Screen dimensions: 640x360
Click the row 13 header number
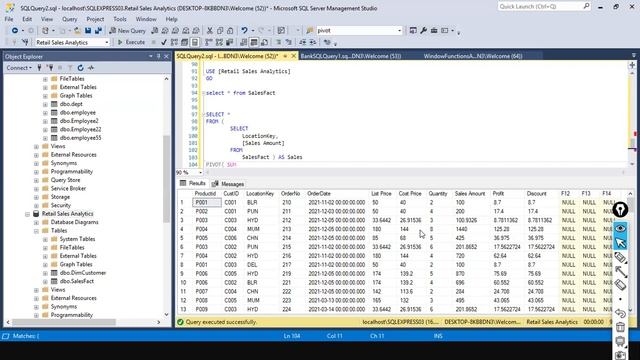(183, 309)
